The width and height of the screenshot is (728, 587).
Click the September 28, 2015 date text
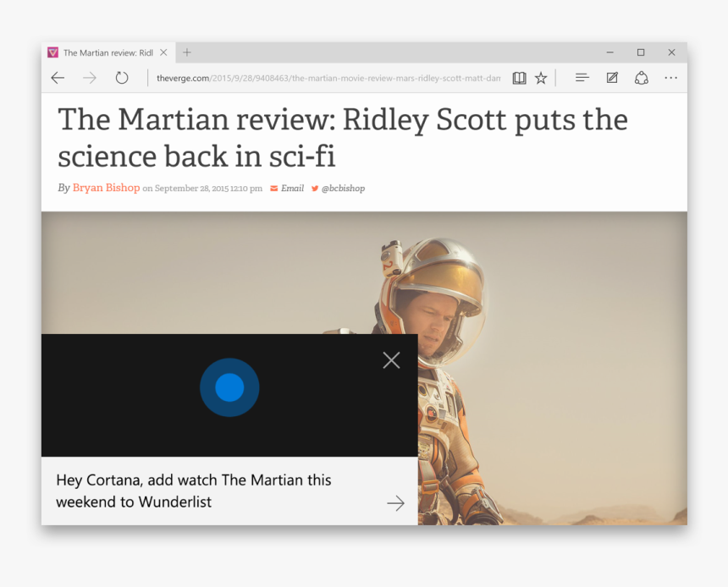pos(208,189)
